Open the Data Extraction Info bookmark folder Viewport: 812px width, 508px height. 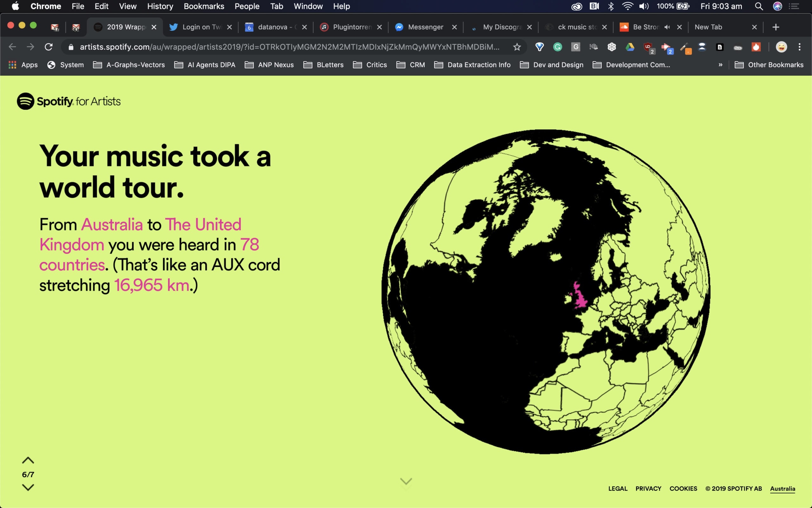[472, 65]
